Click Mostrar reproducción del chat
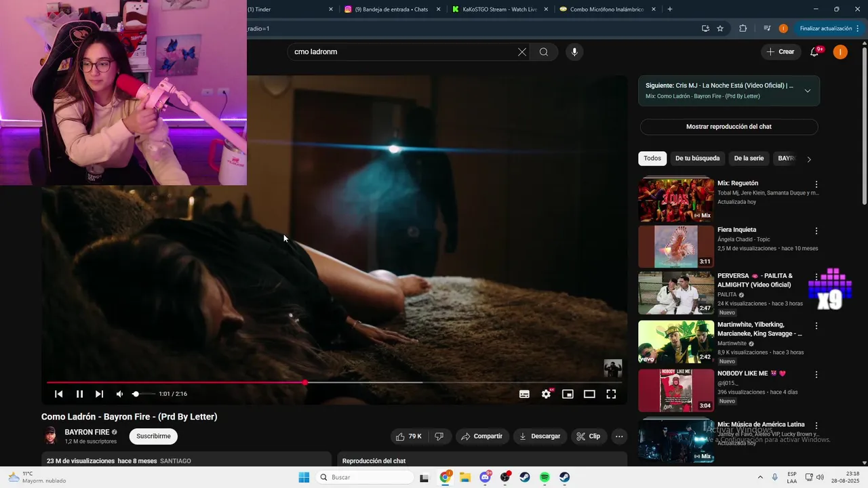The image size is (868, 488). coord(729,127)
